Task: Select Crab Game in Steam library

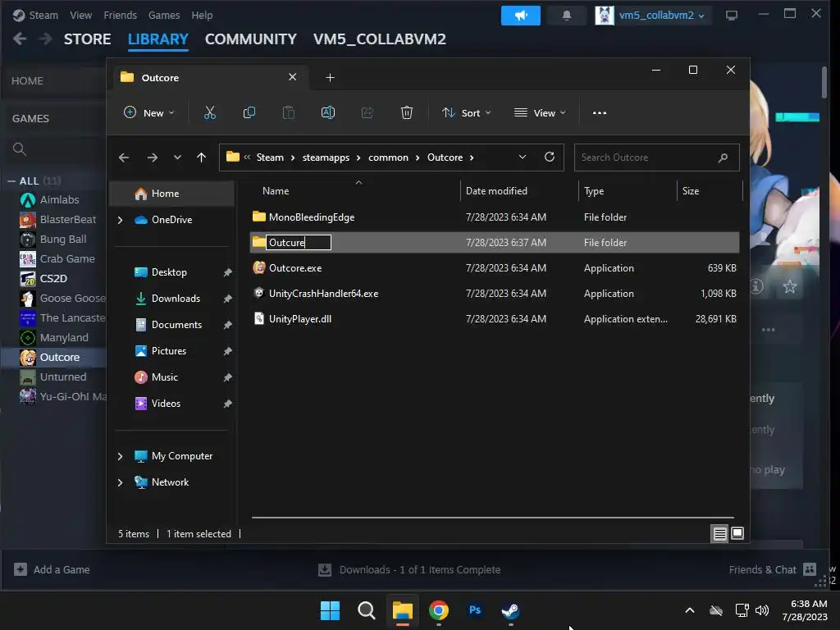Action: [67, 258]
